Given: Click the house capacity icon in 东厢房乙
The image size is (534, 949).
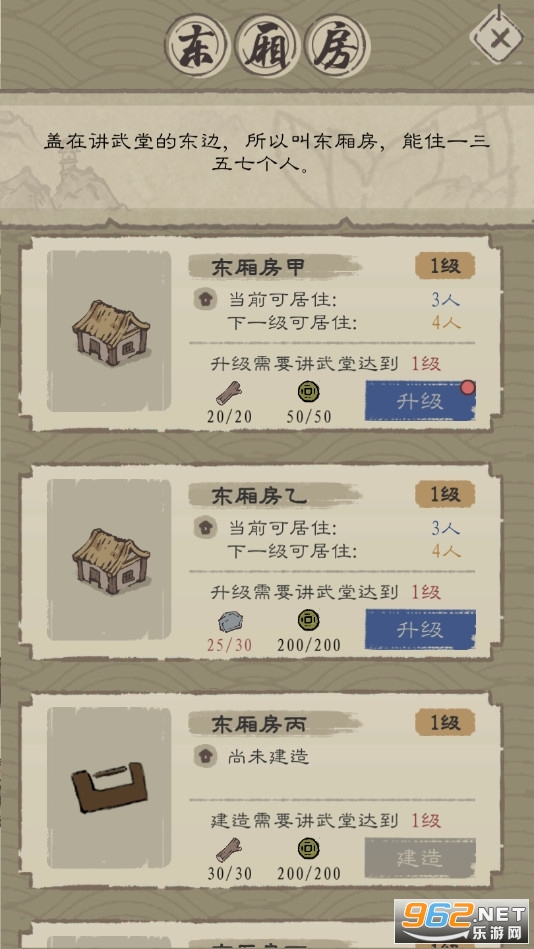Looking at the screenshot, I should [x=205, y=528].
